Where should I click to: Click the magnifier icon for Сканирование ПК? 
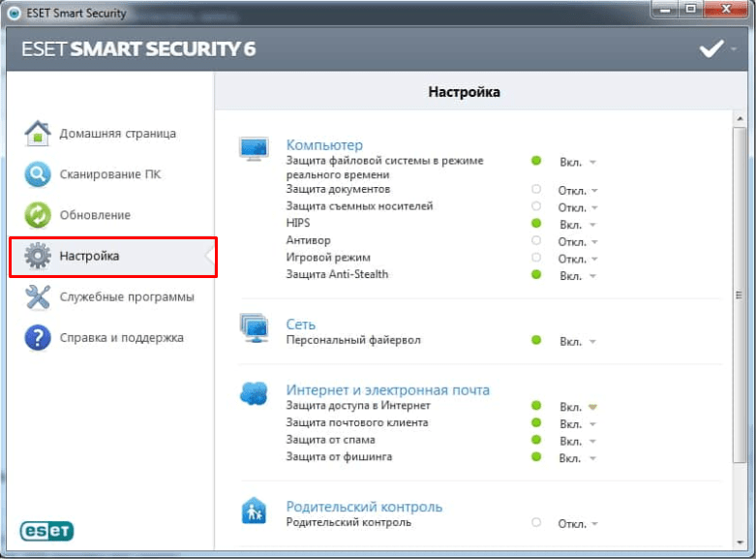click(x=37, y=174)
